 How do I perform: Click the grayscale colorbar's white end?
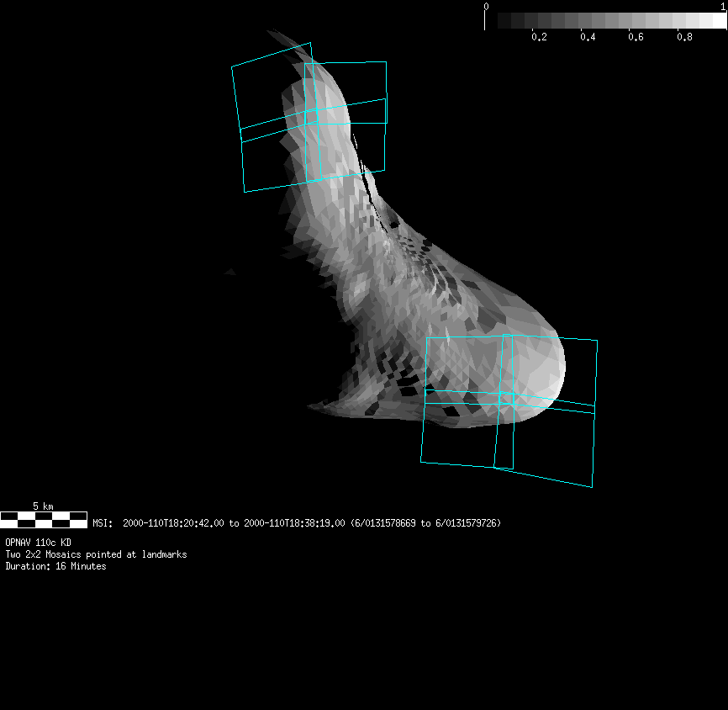(x=717, y=21)
